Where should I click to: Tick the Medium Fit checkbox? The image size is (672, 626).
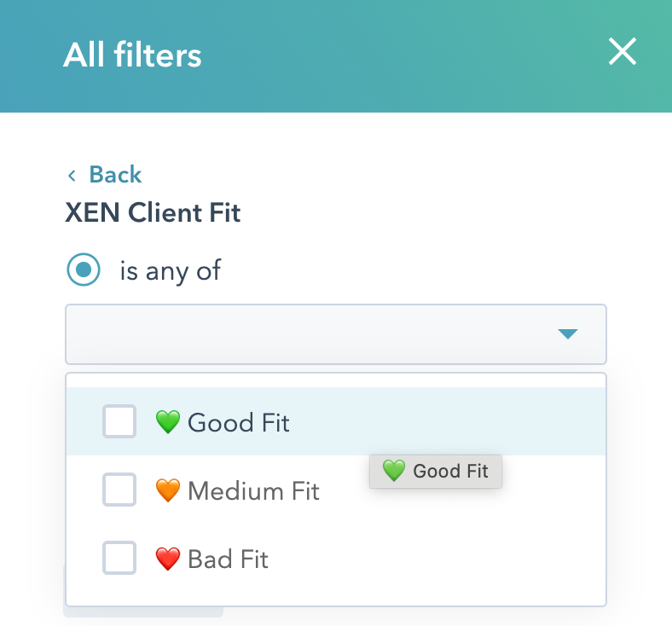119,490
